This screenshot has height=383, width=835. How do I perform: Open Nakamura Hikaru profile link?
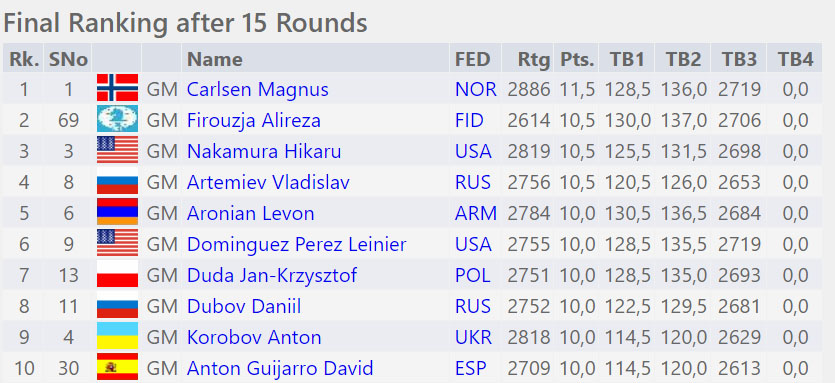click(264, 151)
